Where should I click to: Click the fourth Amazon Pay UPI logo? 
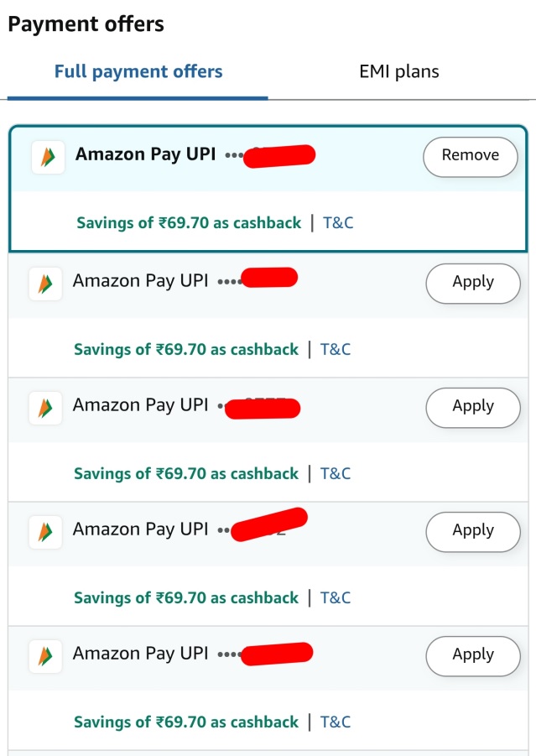pos(45,532)
